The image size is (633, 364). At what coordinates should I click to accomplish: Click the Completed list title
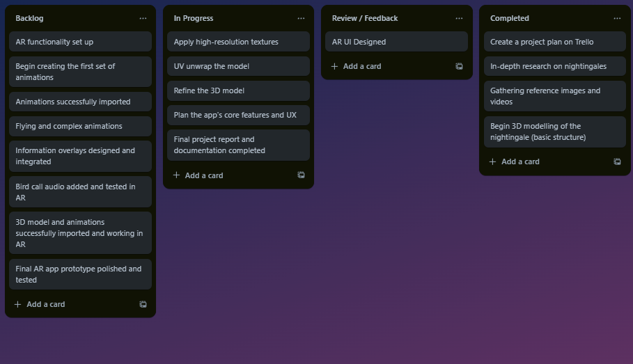click(510, 18)
